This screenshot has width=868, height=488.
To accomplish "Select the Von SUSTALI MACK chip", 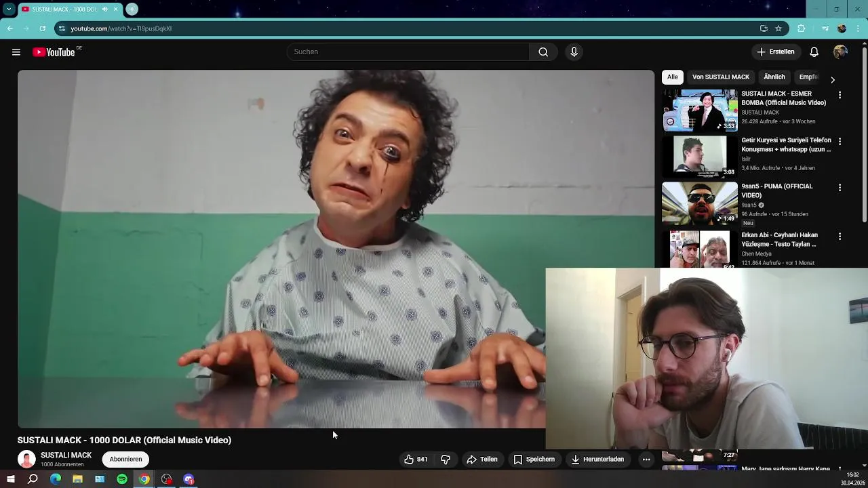I will 720,77.
